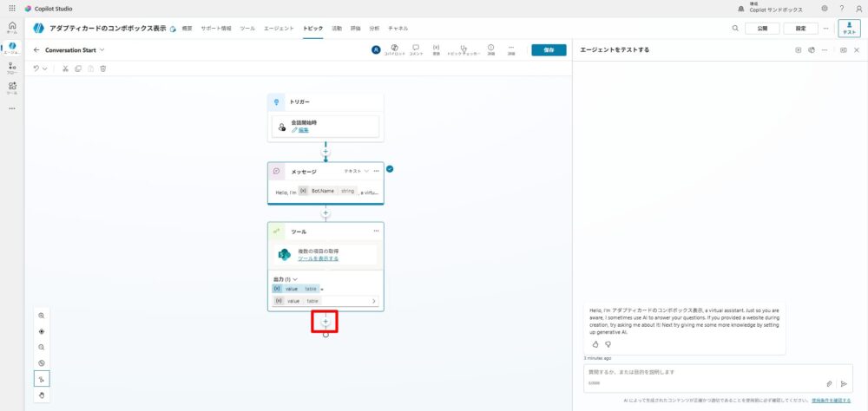Click the ツールを表示する link
The height and width of the screenshot is (411, 868).
318,258
